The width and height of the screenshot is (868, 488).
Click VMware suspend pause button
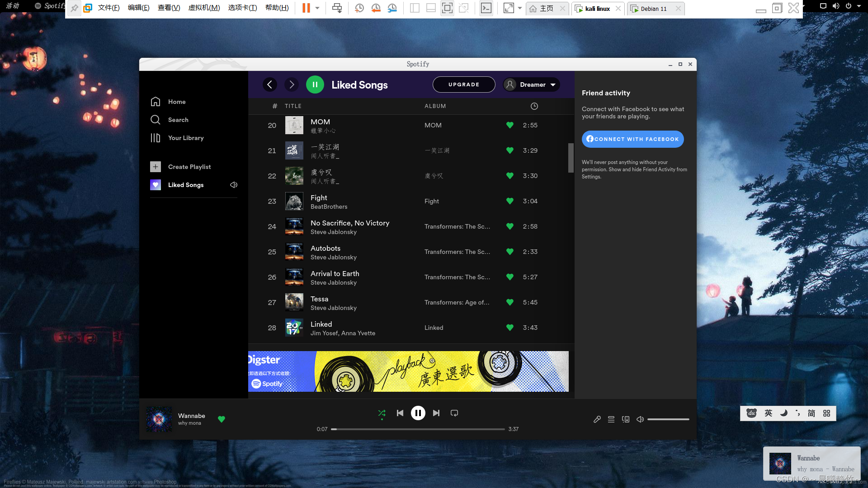[x=306, y=8]
